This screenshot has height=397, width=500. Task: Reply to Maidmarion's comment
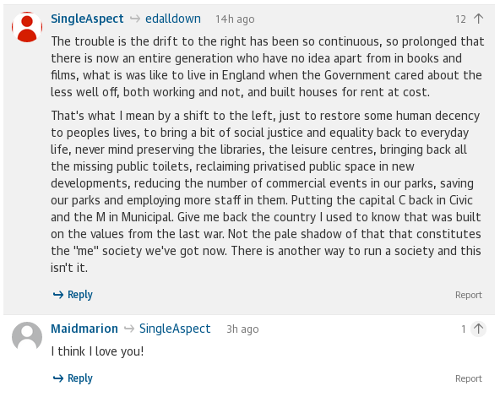click(x=73, y=378)
